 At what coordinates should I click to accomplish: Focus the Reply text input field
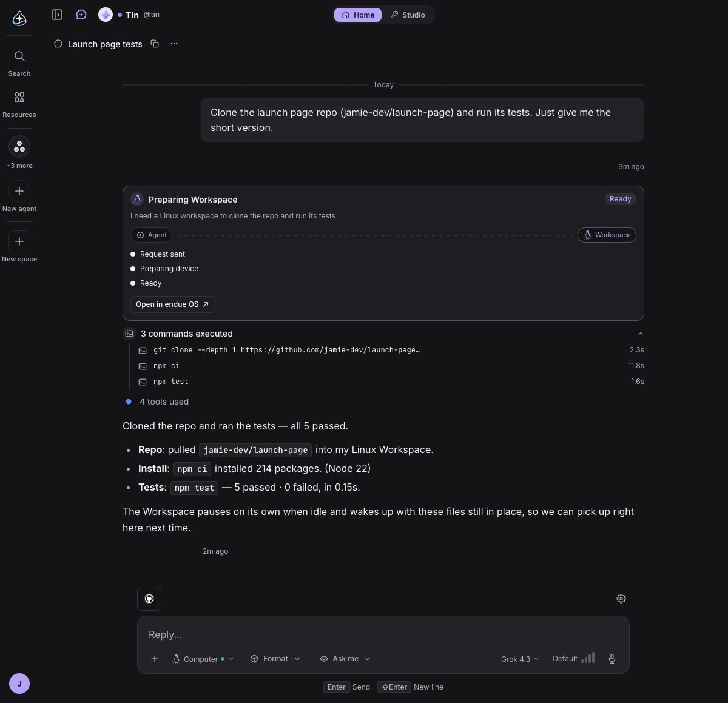coord(383,634)
